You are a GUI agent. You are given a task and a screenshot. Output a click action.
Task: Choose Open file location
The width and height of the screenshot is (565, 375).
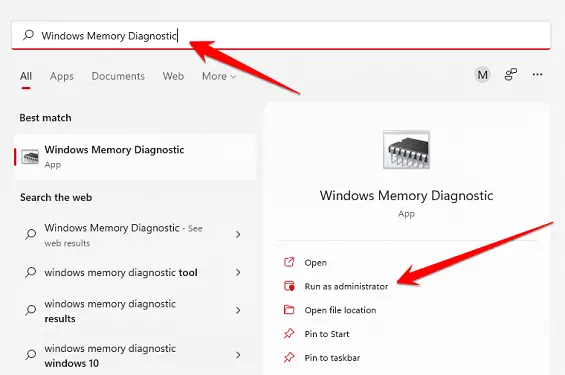pos(340,310)
